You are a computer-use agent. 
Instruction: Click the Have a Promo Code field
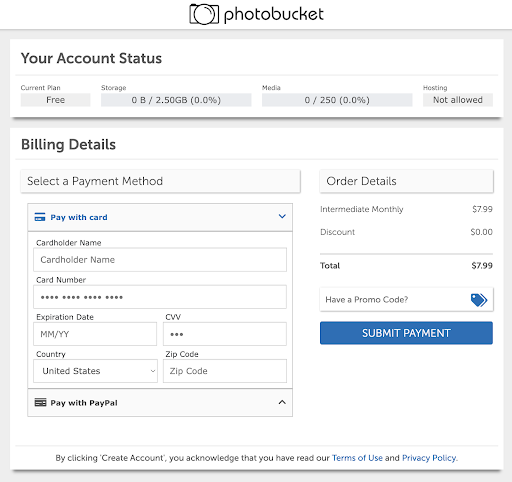(x=406, y=300)
